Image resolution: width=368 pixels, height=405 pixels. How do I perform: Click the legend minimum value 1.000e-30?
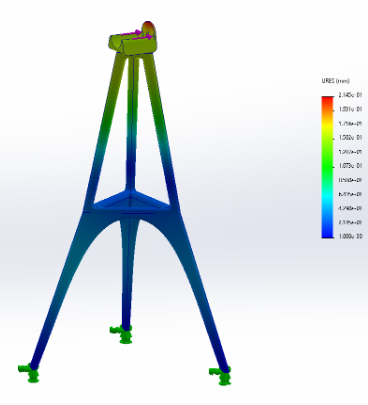coord(350,236)
